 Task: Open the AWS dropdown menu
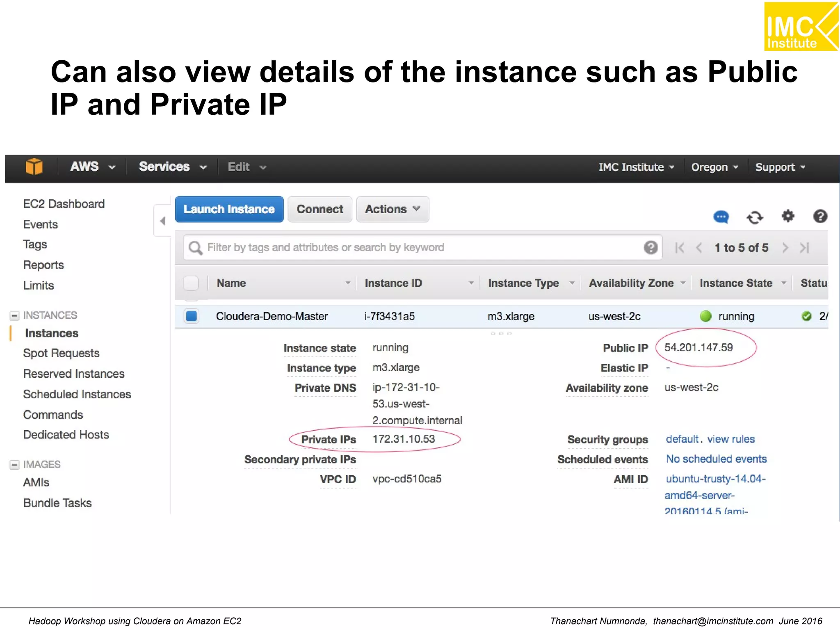click(93, 167)
